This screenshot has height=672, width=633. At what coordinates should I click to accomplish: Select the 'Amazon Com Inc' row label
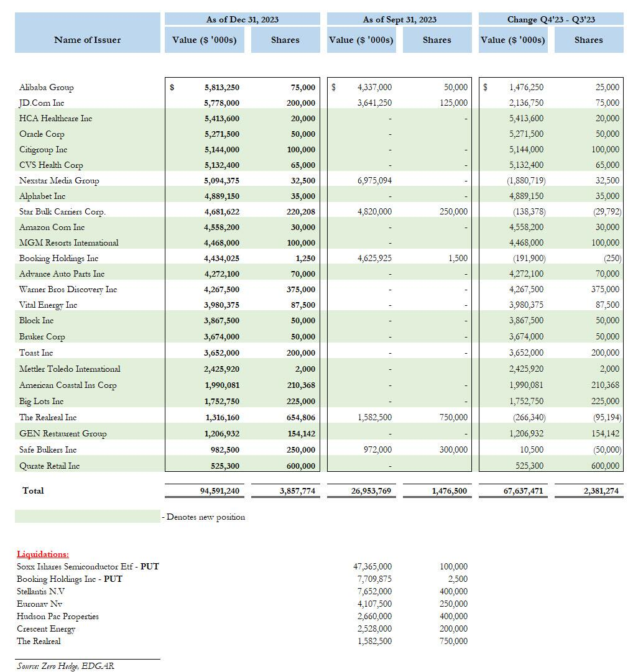(52, 227)
